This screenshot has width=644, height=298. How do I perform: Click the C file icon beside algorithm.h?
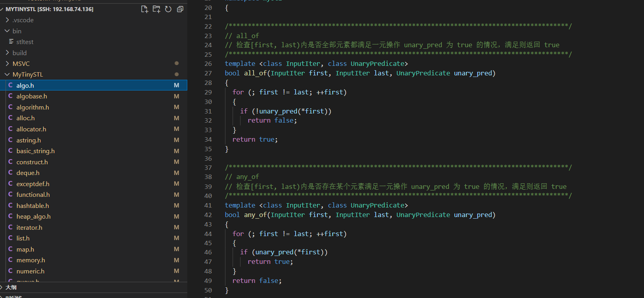point(10,107)
